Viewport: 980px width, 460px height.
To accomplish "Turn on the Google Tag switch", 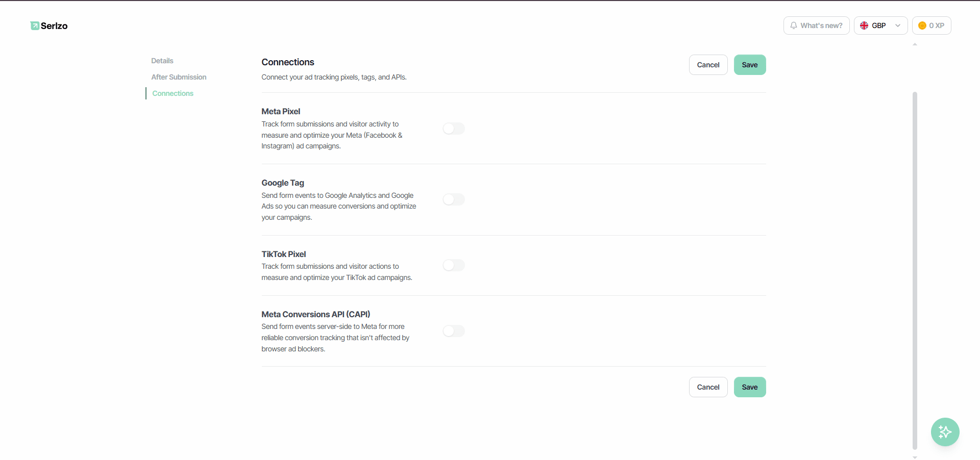I will [x=454, y=199].
